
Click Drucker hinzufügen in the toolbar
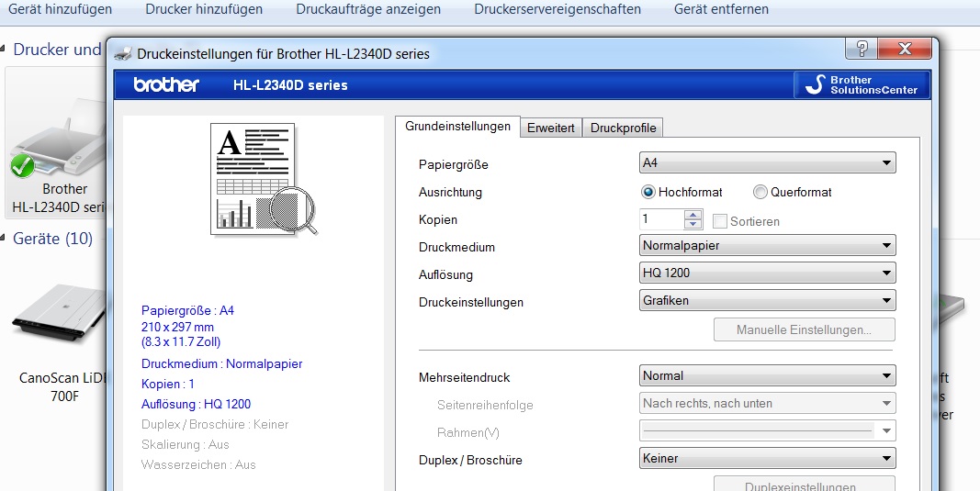204,9
